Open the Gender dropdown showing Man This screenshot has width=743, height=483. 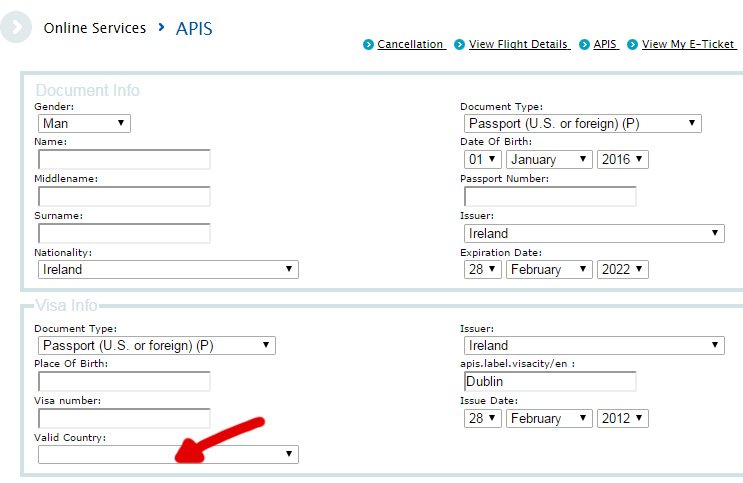pos(84,123)
